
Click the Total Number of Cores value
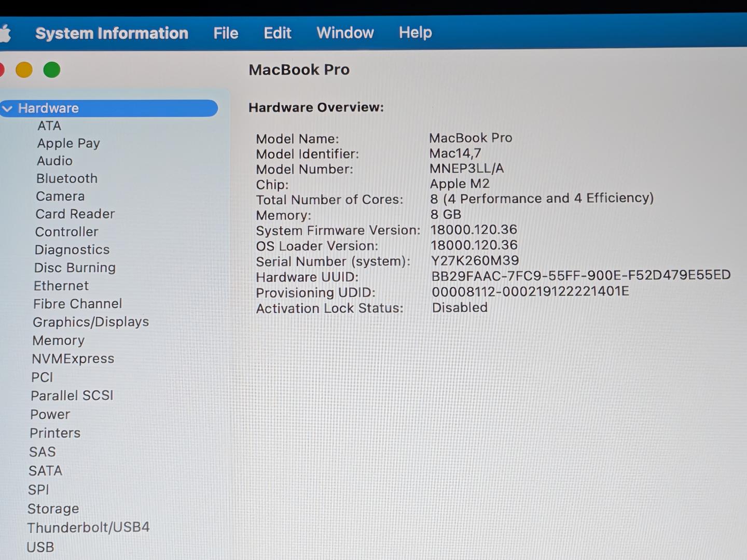point(542,199)
